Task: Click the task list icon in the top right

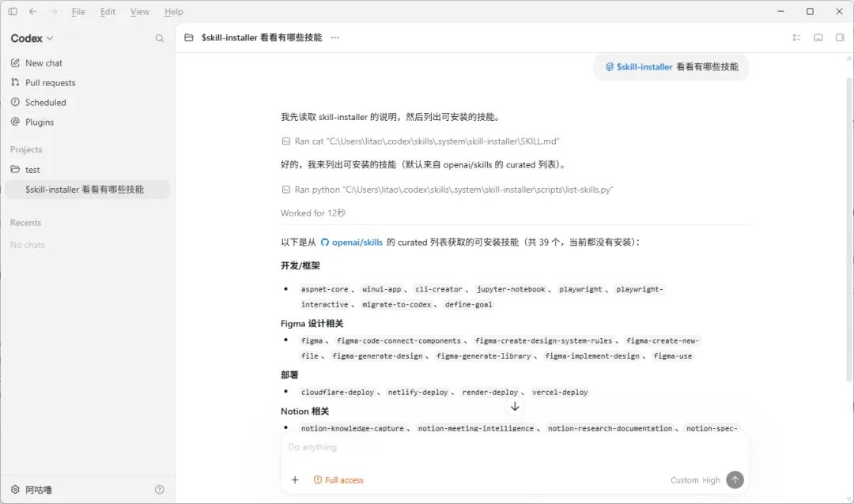Action: click(796, 38)
